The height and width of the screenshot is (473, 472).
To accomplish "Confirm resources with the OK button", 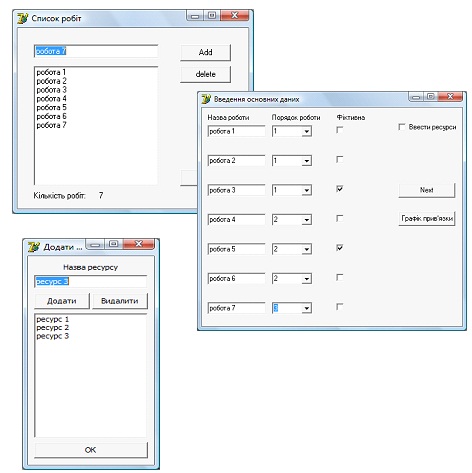I will pos(91,450).
